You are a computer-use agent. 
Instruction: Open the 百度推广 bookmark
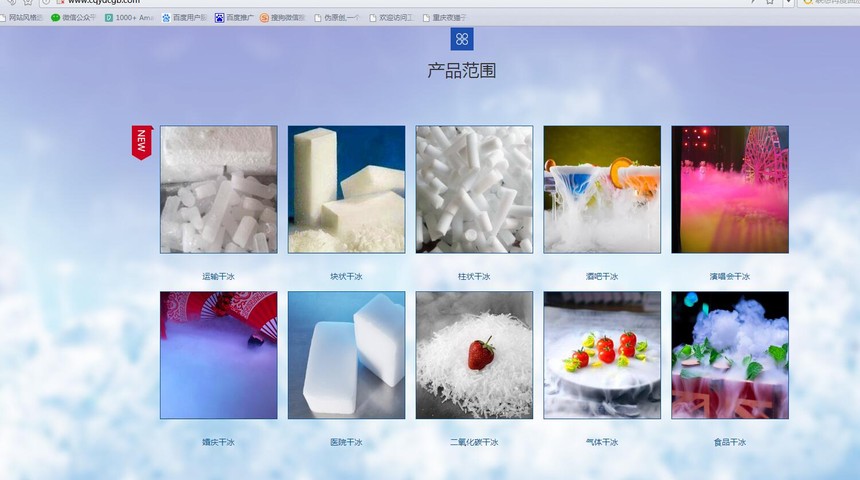point(234,18)
